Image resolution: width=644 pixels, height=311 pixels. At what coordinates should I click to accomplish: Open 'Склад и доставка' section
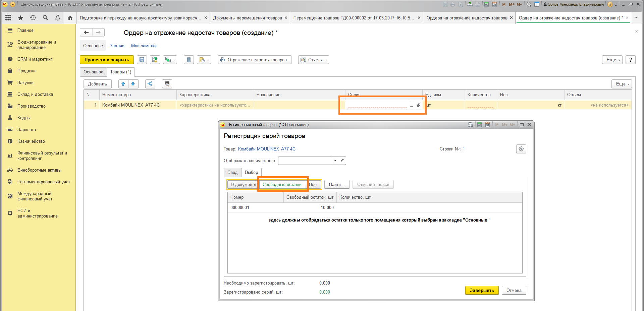pyautogui.click(x=35, y=95)
